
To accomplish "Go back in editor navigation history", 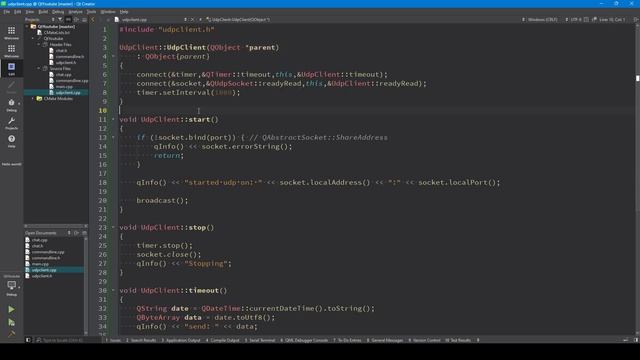I will pos(93,20).
